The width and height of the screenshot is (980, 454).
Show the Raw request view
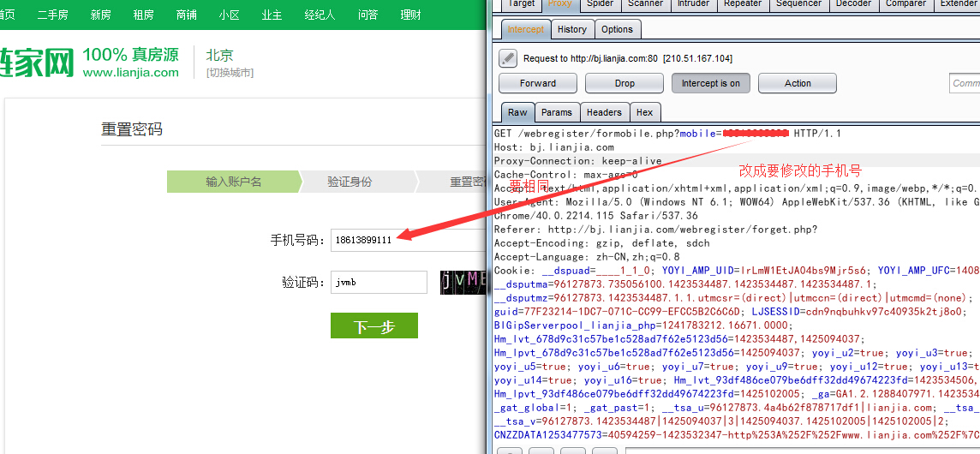coord(517,112)
